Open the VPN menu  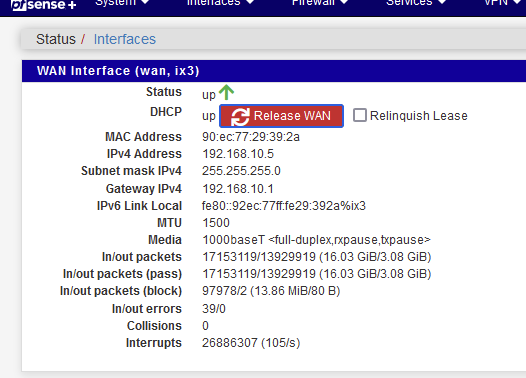click(x=502, y=3)
